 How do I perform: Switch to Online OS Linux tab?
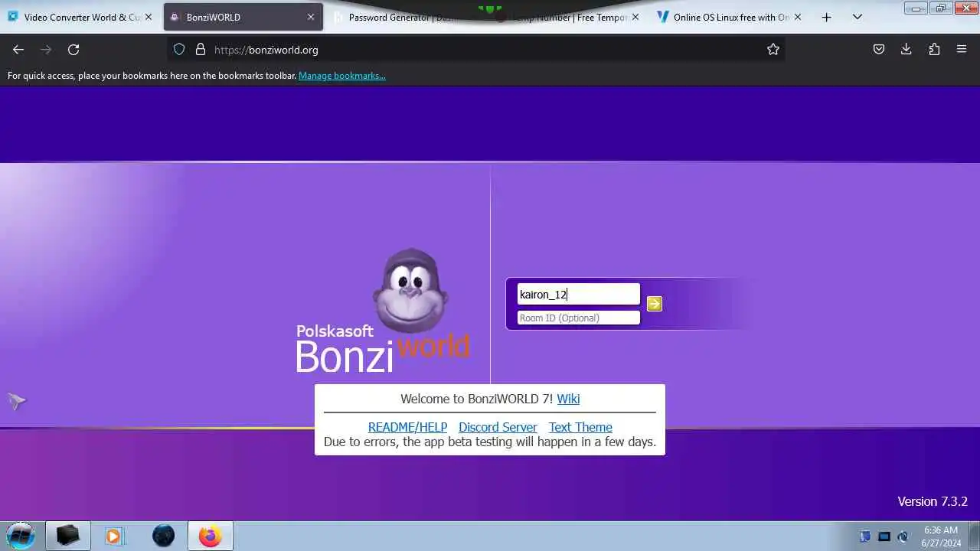click(729, 17)
